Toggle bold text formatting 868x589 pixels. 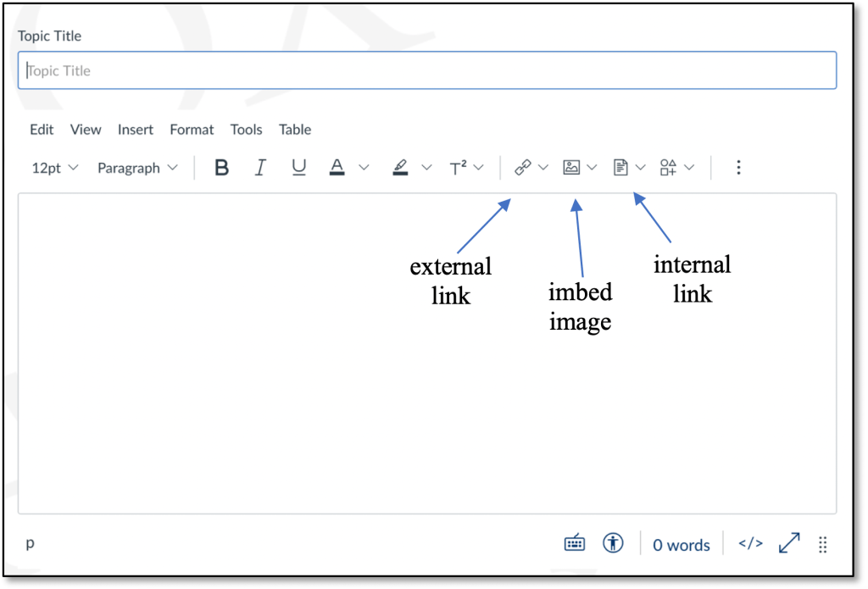pyautogui.click(x=222, y=168)
